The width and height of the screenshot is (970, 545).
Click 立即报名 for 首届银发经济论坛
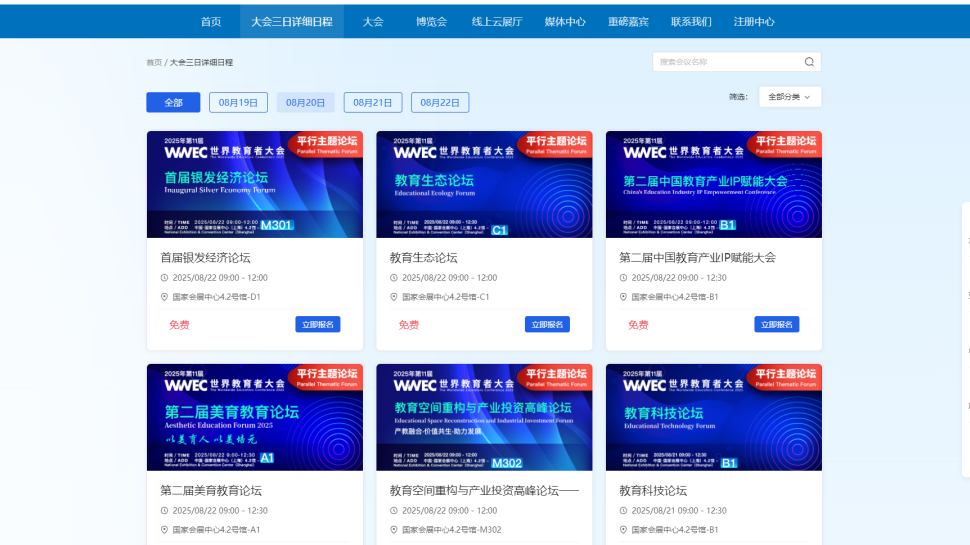[318, 324]
